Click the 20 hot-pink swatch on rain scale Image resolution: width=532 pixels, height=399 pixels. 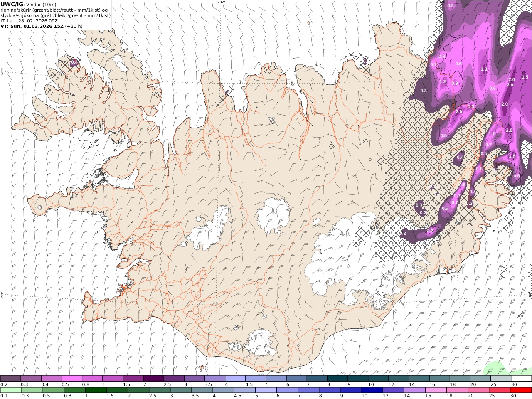point(478,390)
